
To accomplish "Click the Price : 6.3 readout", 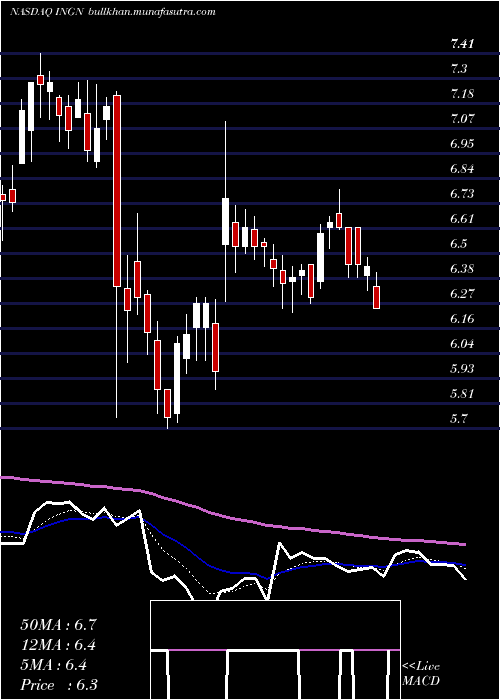I will 59,685.
